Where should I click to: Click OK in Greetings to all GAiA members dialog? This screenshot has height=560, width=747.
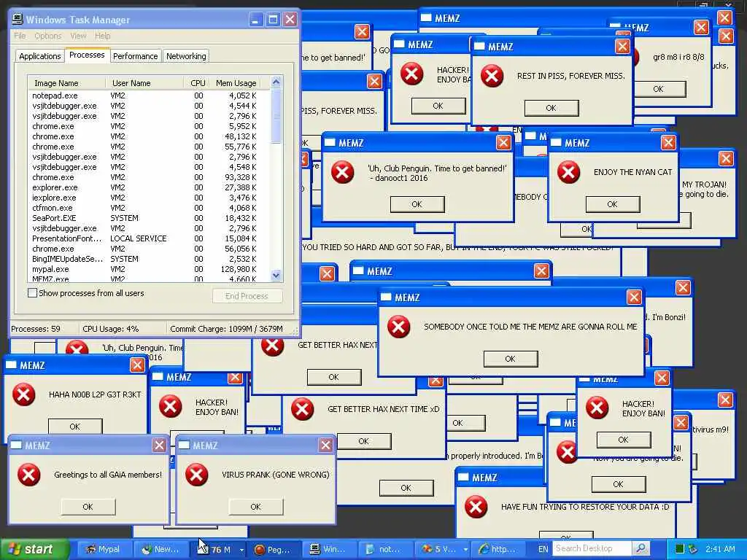tap(88, 507)
